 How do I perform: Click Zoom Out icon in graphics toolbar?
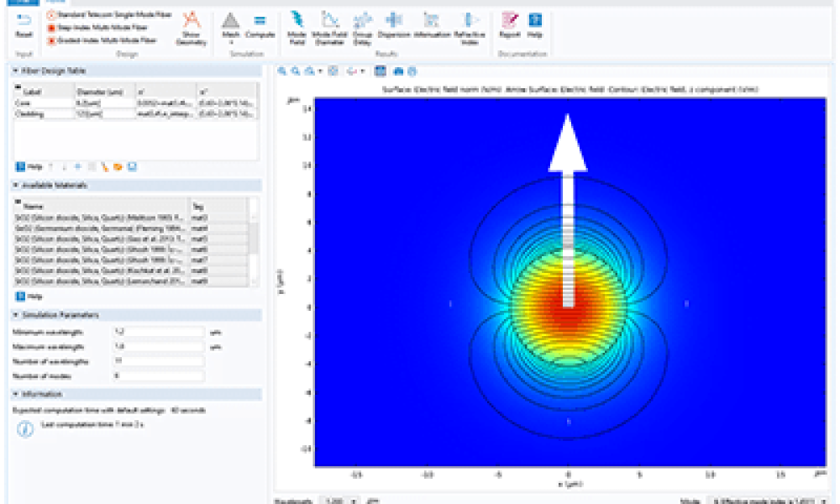click(x=295, y=71)
